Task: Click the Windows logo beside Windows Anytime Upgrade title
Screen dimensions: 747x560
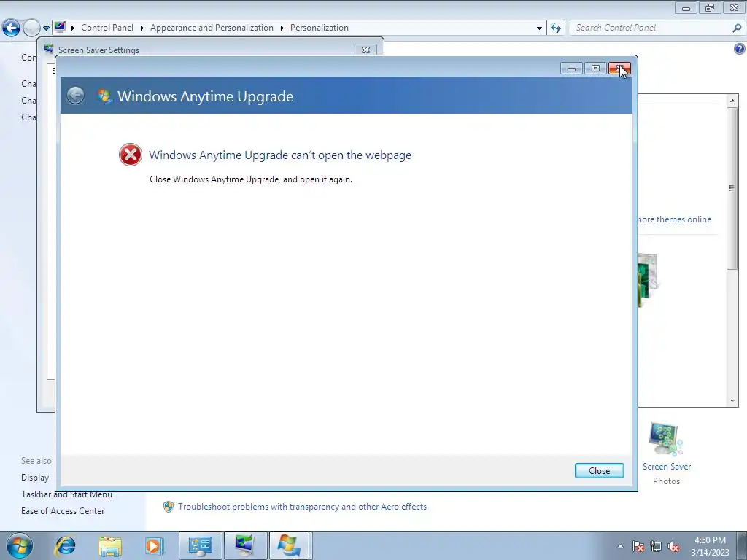Action: click(x=104, y=96)
